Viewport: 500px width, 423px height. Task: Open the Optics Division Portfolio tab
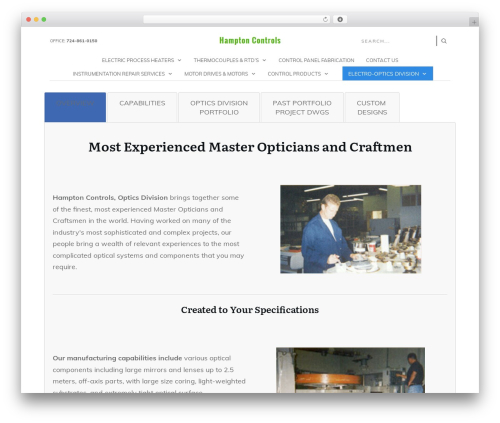click(x=219, y=107)
